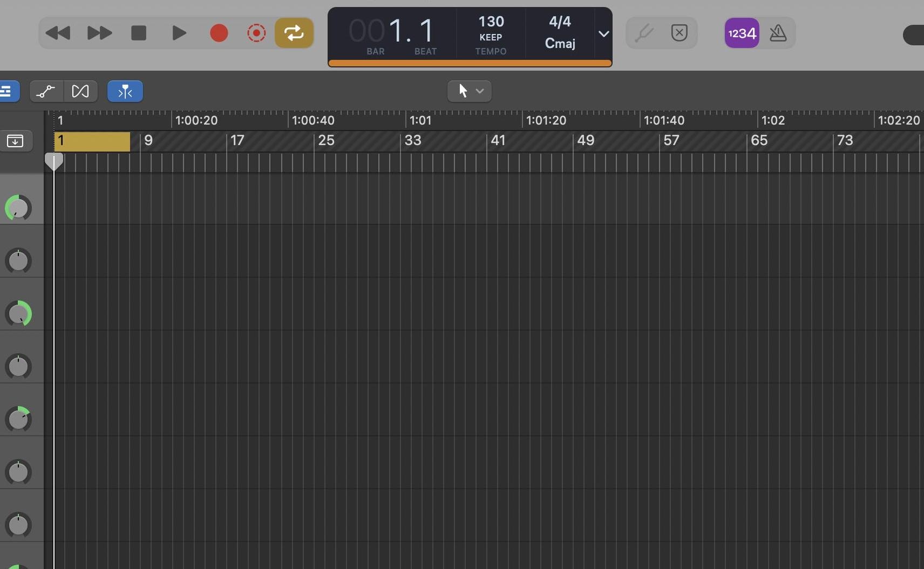Click bar 73 in the ruler
Viewport: 924px width, 569px height.
click(845, 141)
